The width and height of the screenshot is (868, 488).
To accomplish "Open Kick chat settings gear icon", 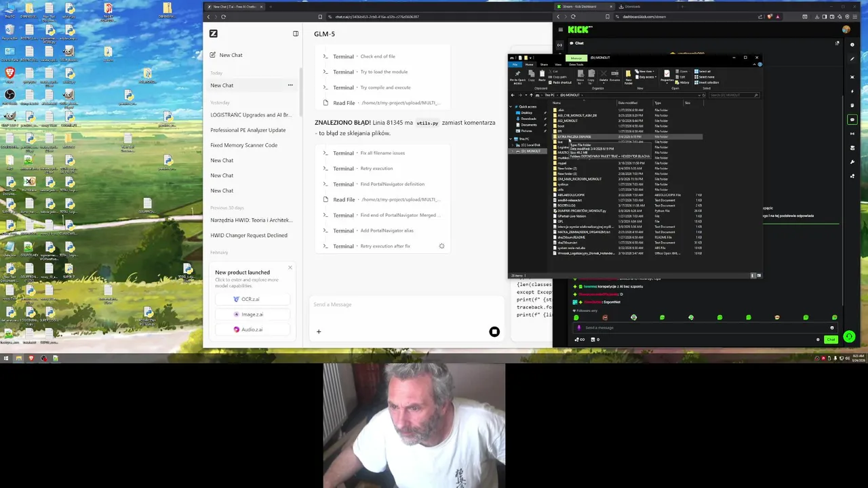I will coord(818,340).
